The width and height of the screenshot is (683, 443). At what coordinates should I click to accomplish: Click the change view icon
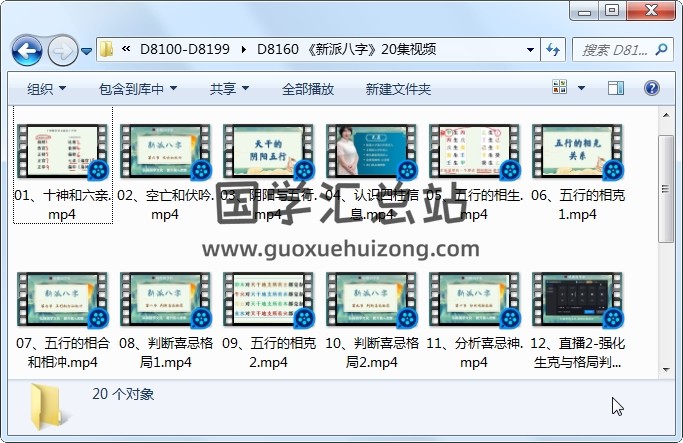[x=561, y=89]
